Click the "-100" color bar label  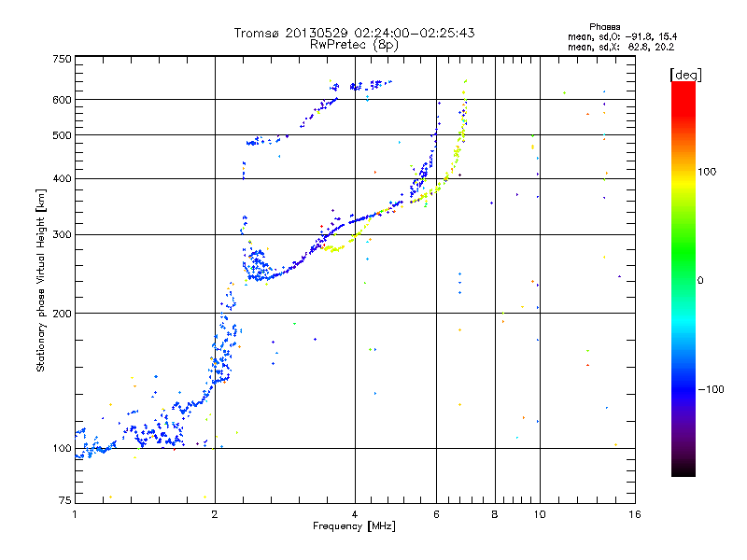712,389
